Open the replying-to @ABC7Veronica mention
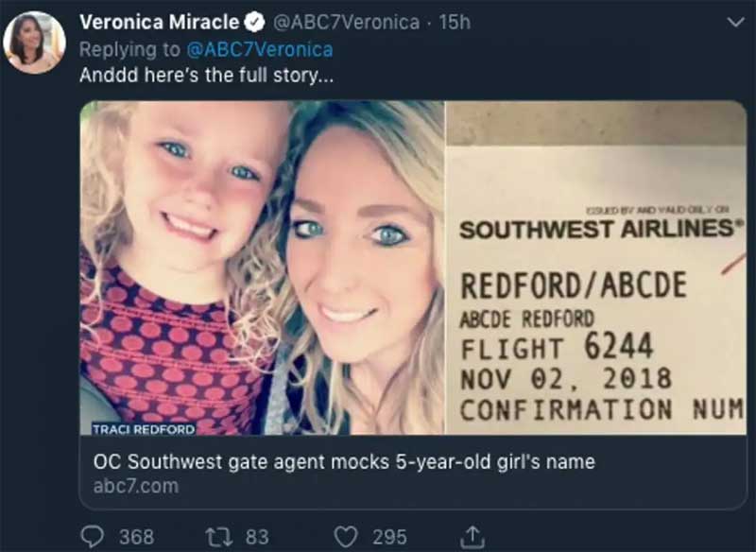Viewport: 756px width, 552px height. click(259, 50)
